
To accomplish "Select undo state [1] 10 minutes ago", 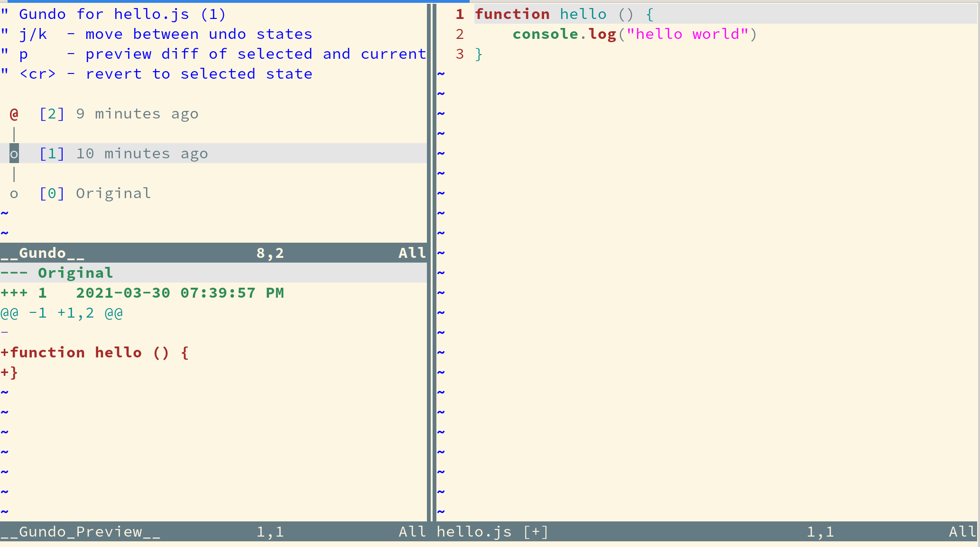I will pyautogui.click(x=123, y=154).
